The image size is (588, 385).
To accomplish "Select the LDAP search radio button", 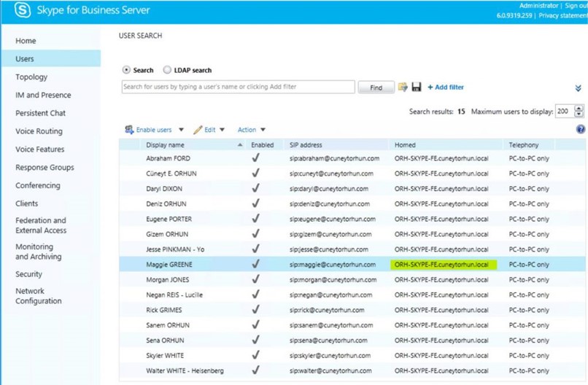I will 167,70.
